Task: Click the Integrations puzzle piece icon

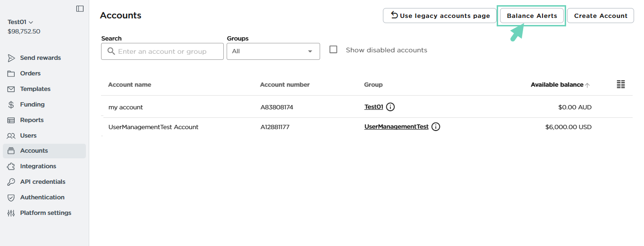Action: coord(11,166)
